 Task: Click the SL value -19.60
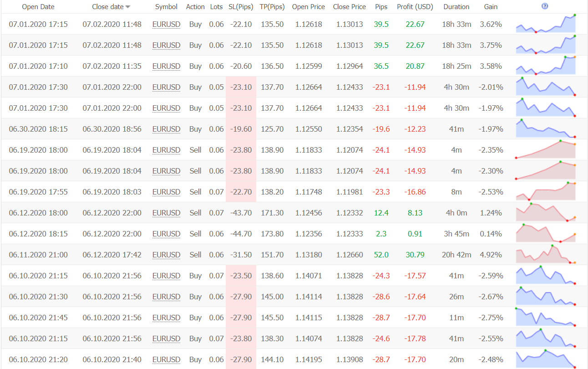click(241, 129)
